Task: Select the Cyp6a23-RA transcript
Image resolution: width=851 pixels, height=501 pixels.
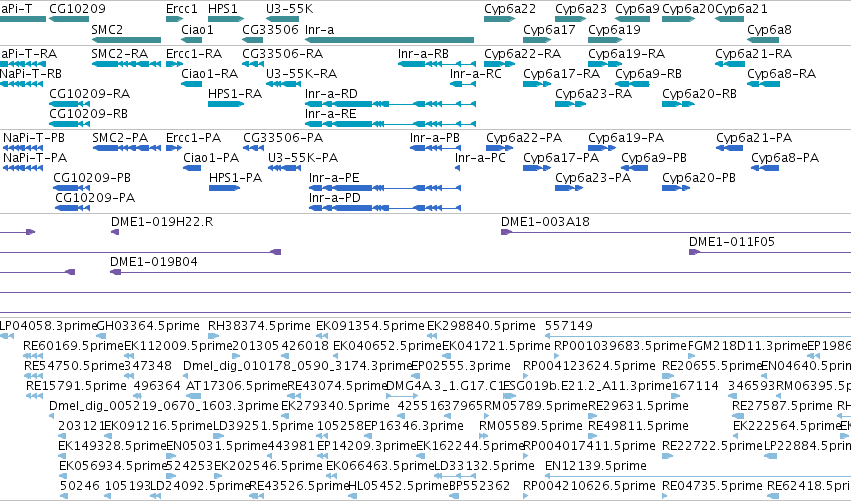Action: click(571, 104)
